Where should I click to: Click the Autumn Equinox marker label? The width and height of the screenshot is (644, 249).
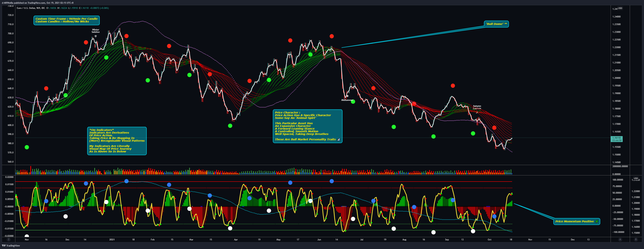[x=477, y=107]
